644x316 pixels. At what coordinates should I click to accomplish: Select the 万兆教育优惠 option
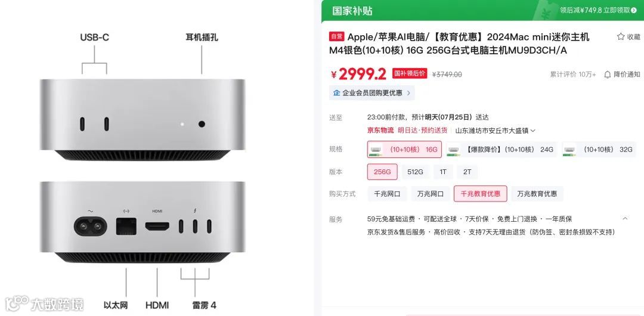click(x=537, y=194)
